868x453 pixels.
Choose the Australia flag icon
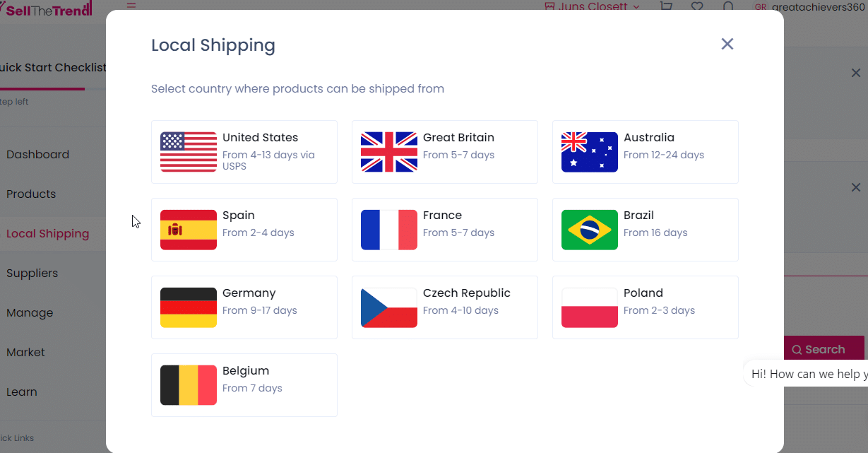click(590, 152)
